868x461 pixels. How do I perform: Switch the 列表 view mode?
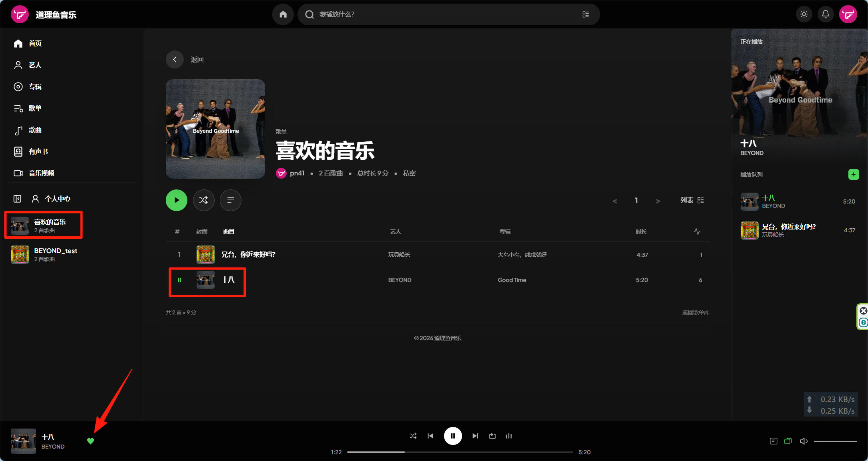click(x=692, y=200)
